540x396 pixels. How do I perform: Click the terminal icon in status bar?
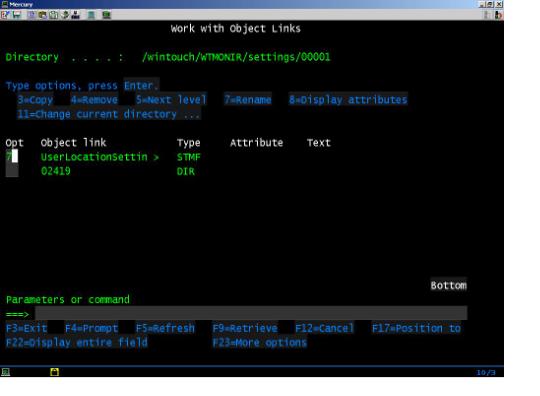6,372
